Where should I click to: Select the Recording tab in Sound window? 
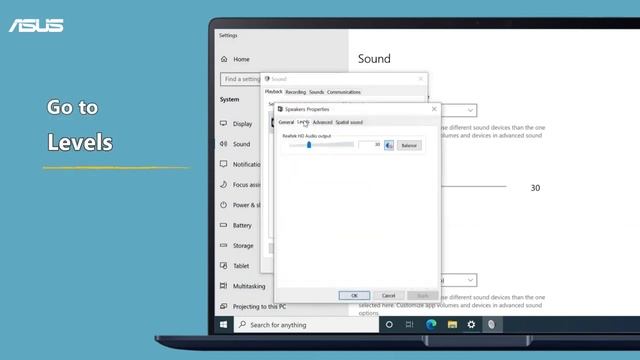point(296,92)
